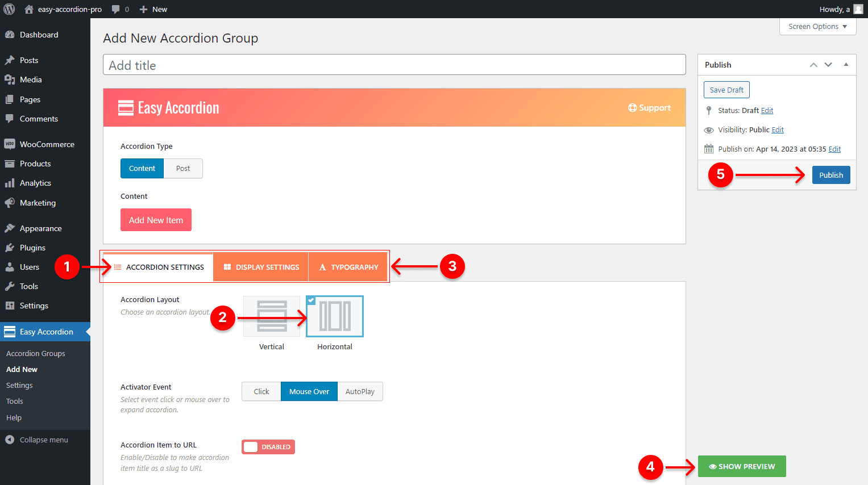Click Howdy, a account text
The height and width of the screenshot is (485, 868).
(834, 9)
